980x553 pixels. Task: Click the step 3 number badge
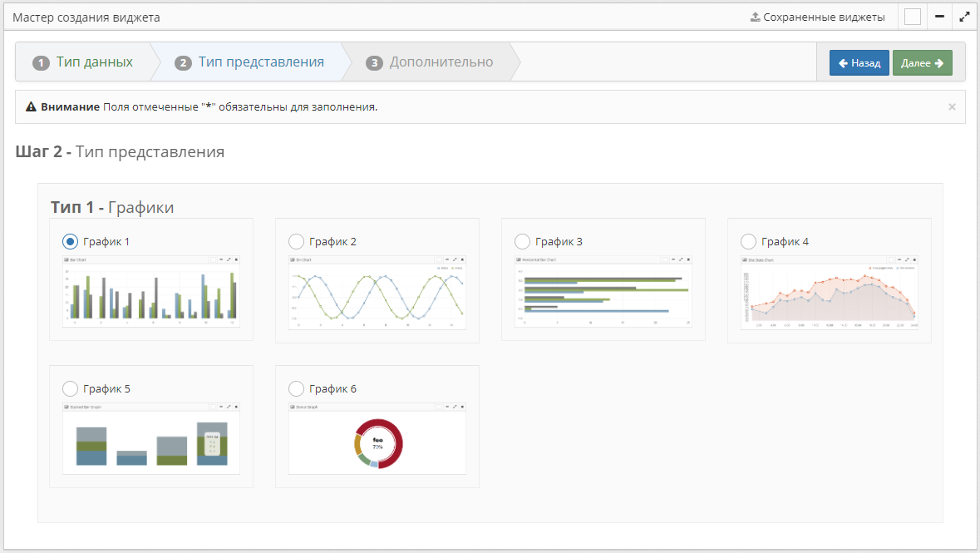[374, 63]
